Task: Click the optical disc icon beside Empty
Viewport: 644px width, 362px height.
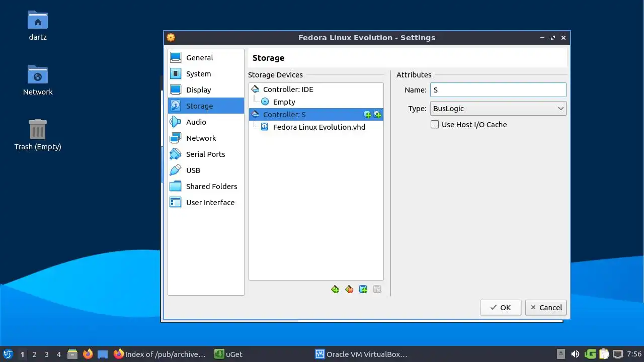Action: [265, 102]
